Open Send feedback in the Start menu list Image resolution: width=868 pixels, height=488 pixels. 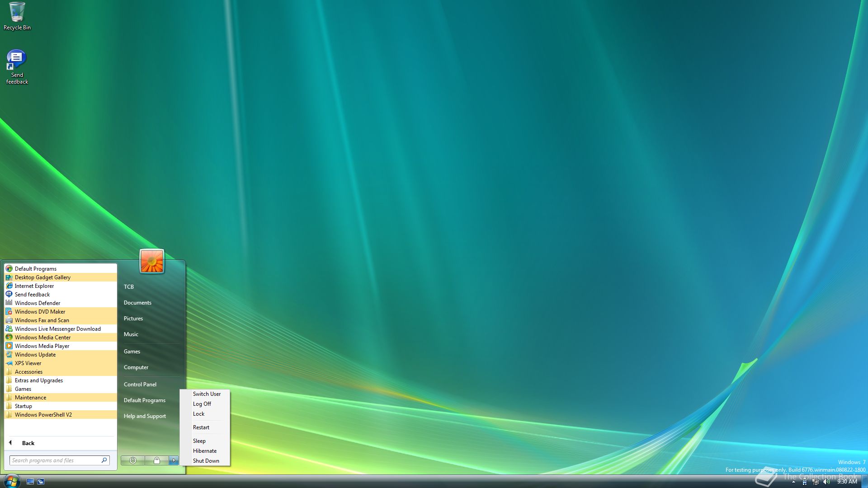(61, 295)
